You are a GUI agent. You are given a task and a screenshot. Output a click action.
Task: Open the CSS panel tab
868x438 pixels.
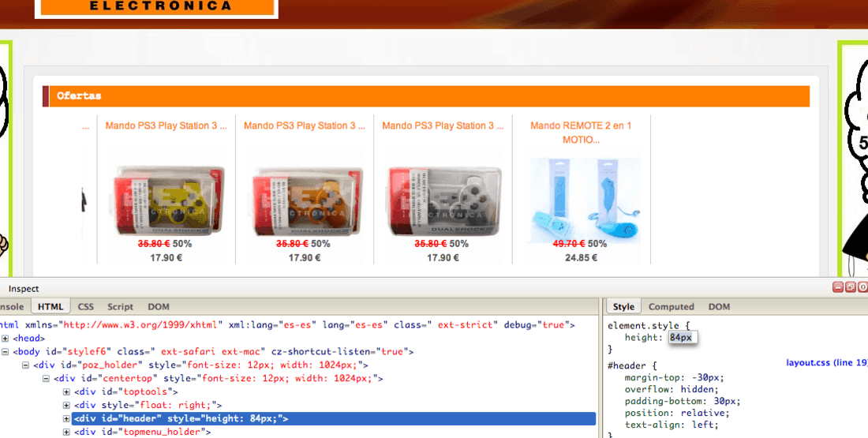pos(86,306)
